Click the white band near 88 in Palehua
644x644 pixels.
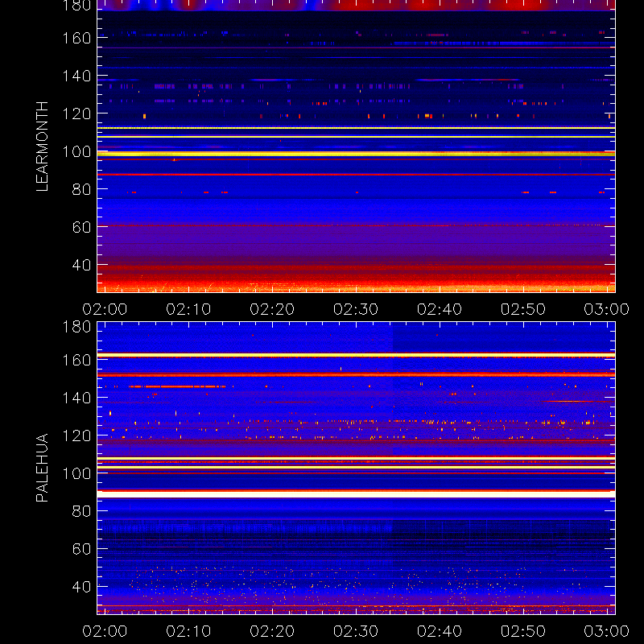tap(356, 494)
